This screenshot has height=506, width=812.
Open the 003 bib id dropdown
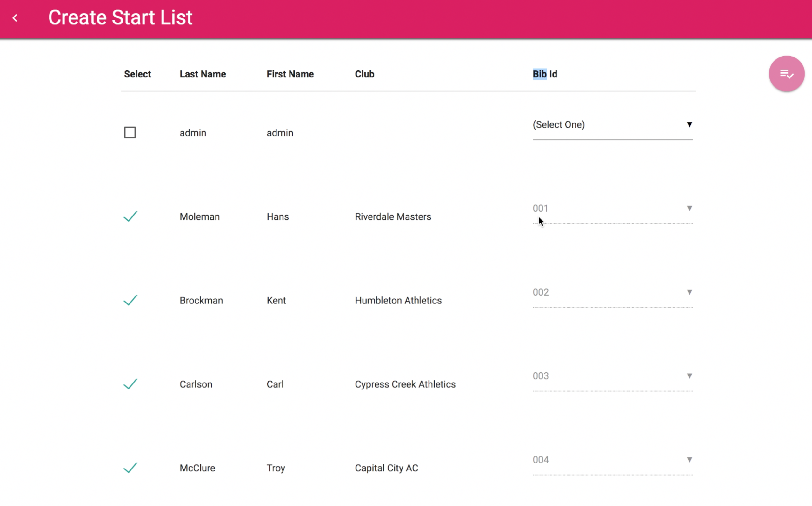pos(612,376)
